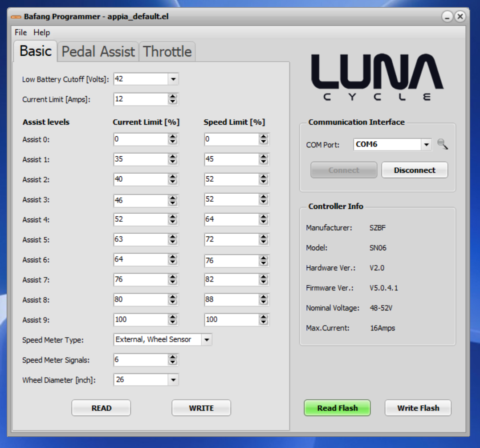Click the Assist 1 current limit stepper
Screen dimensions: 480x448
173,159
